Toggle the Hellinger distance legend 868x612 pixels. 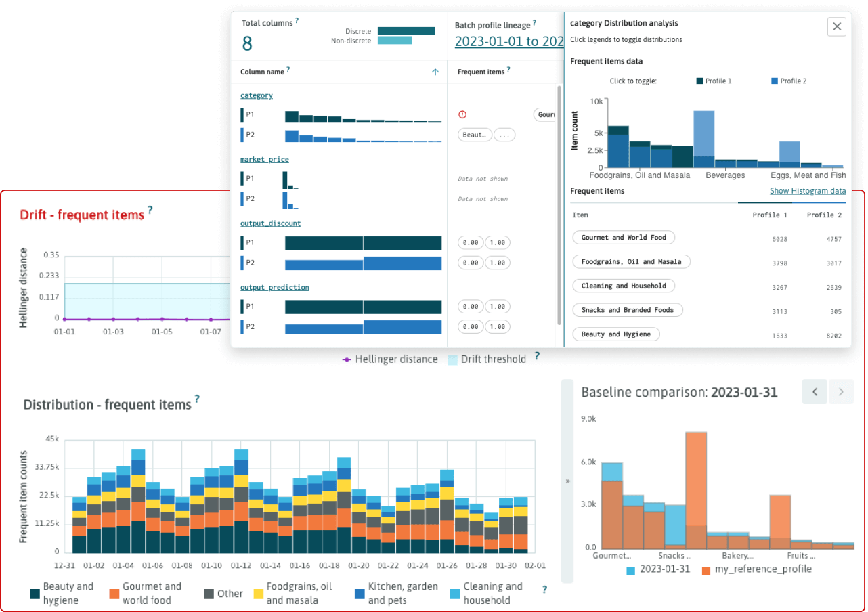click(x=391, y=359)
